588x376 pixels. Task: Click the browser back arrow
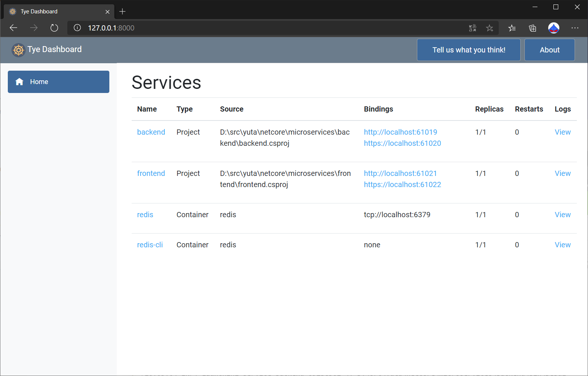pyautogui.click(x=14, y=28)
